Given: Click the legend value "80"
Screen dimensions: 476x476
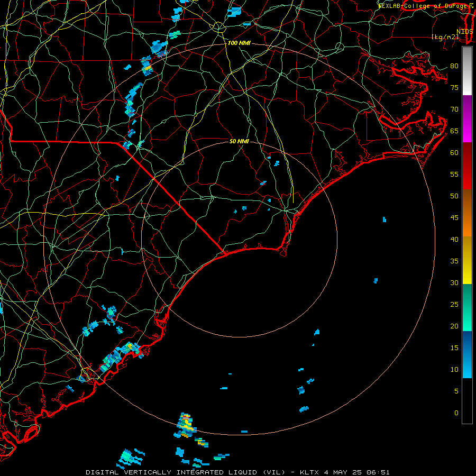Looking at the screenshot, I should (454, 66).
